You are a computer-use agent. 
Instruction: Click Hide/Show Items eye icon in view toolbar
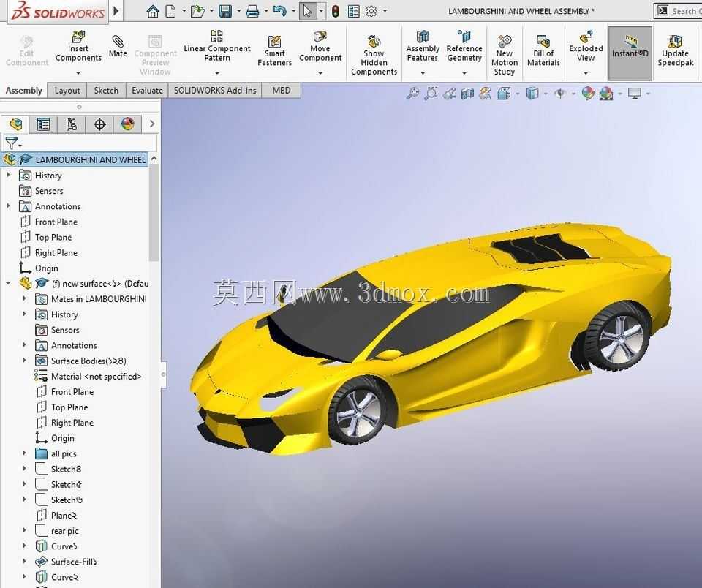559,94
